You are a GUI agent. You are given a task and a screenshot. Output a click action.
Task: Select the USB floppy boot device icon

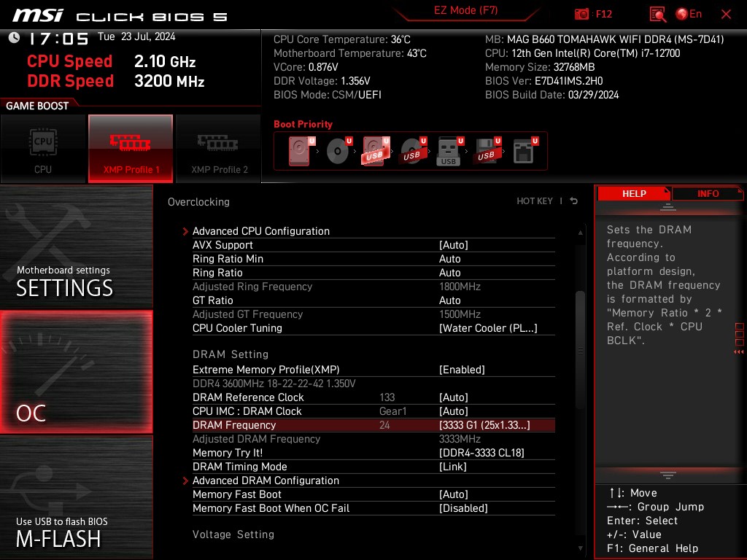487,151
